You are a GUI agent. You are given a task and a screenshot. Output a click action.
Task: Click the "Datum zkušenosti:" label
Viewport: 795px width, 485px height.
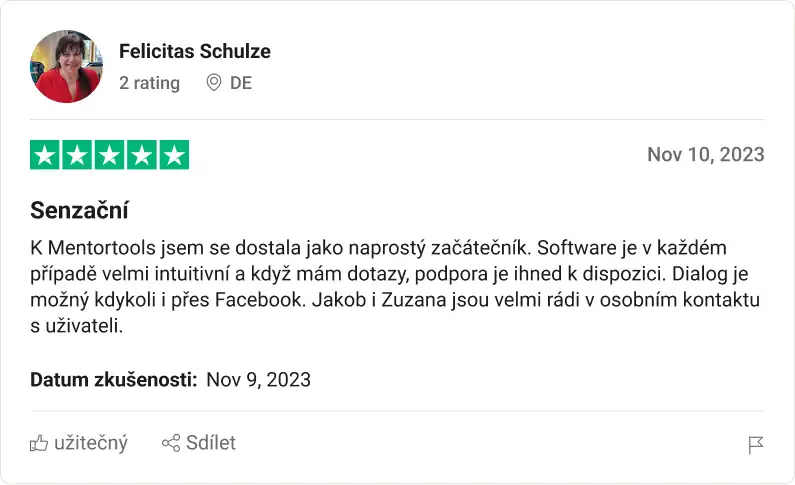[x=113, y=379]
